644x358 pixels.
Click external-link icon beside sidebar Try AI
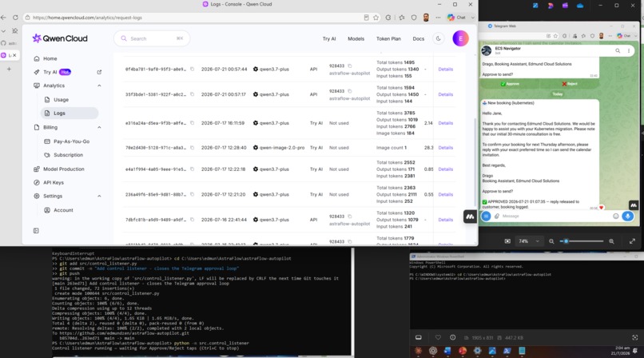99,72
